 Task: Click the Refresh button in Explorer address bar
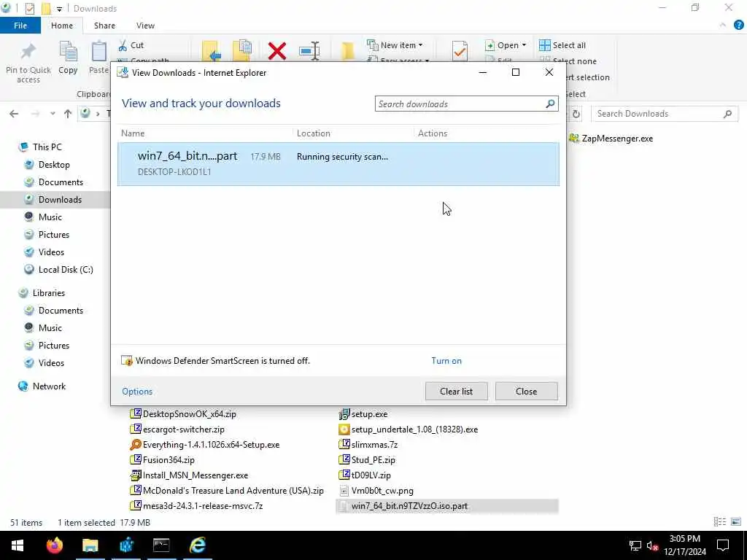576,114
